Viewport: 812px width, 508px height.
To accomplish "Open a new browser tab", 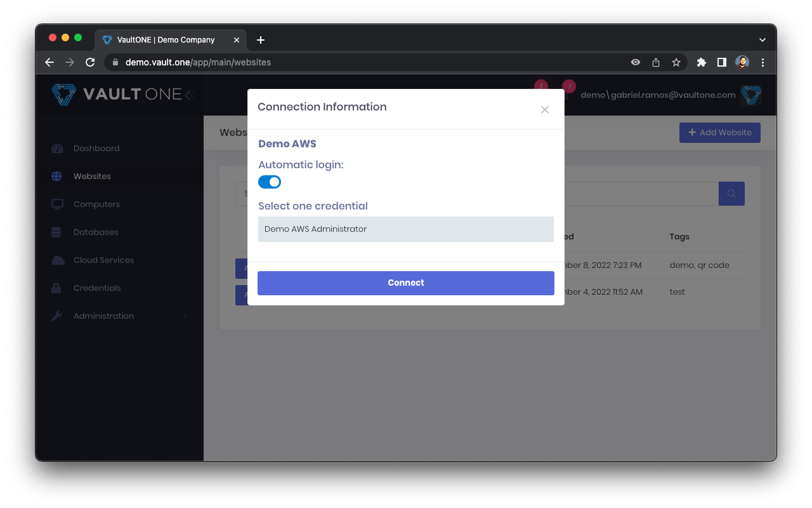I will 261,40.
